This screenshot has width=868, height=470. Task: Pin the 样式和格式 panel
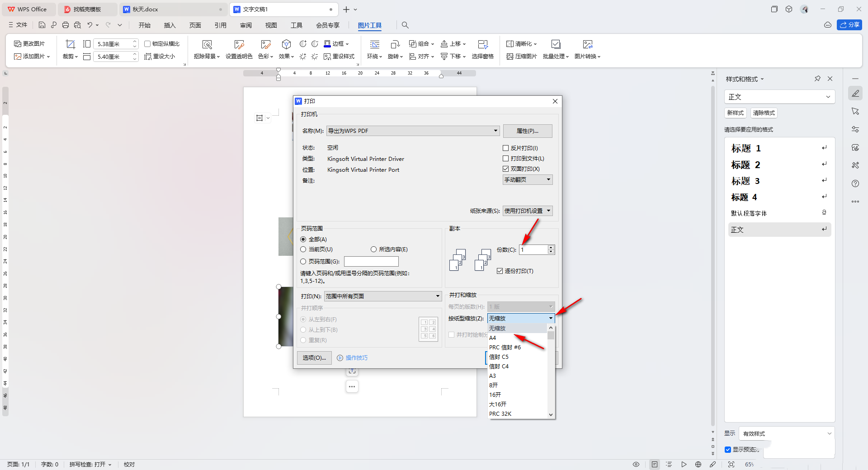(x=817, y=79)
